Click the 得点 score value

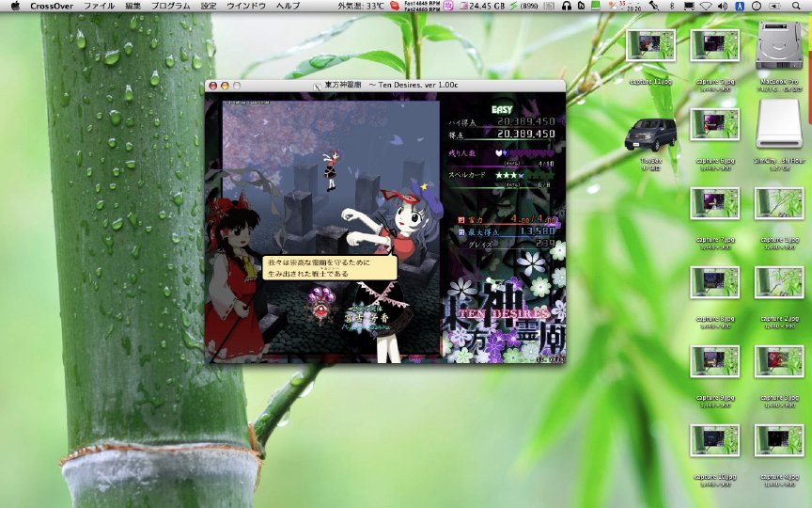coord(526,135)
